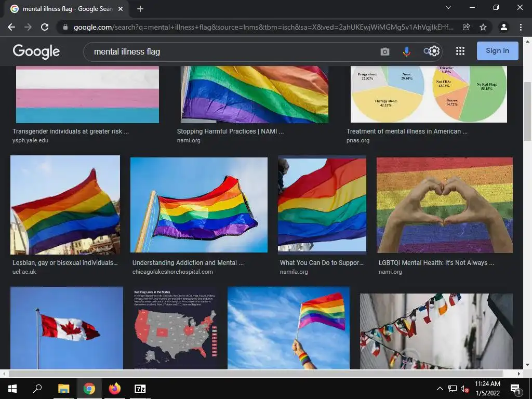Open the 'Transgender individuals at greater risk' link
532x399 pixels.
pyautogui.click(x=71, y=131)
